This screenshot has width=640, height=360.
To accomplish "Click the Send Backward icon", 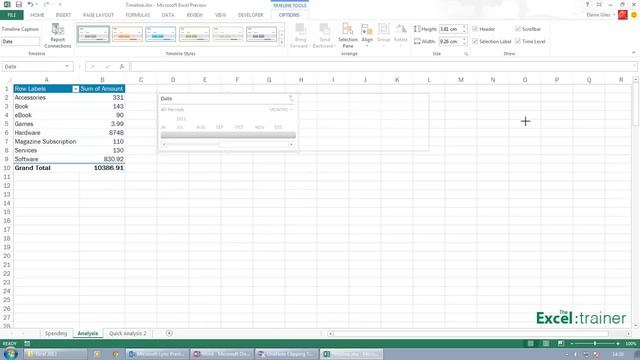I will 324,29.
